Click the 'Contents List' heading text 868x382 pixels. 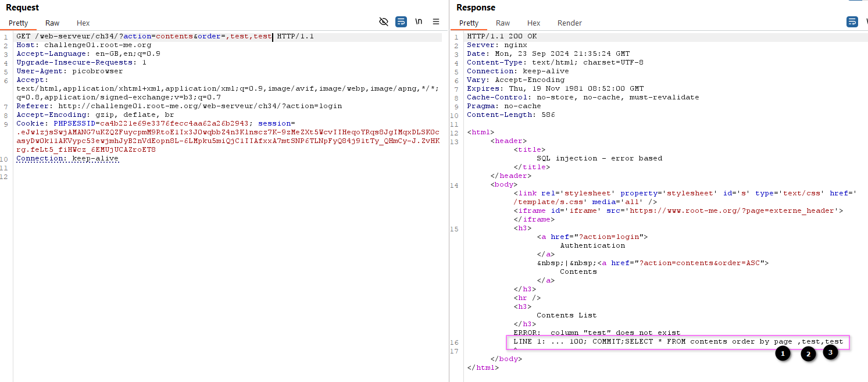(567, 315)
